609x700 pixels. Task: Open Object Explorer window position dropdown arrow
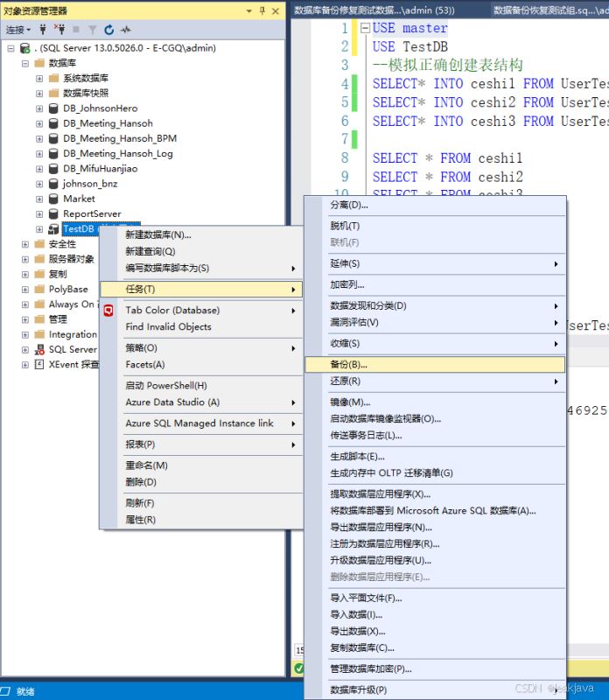coord(249,10)
